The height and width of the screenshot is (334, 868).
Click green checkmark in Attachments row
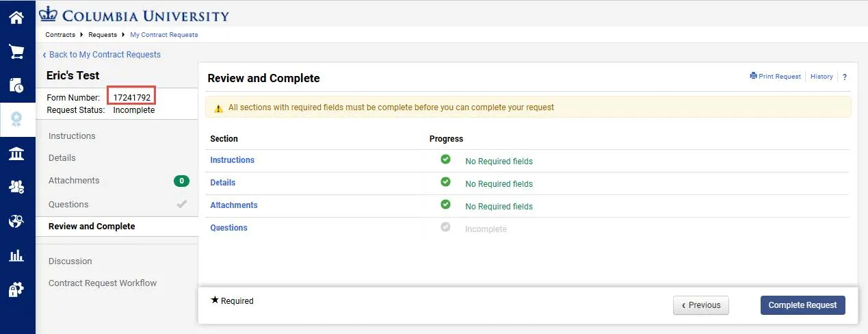coord(445,204)
